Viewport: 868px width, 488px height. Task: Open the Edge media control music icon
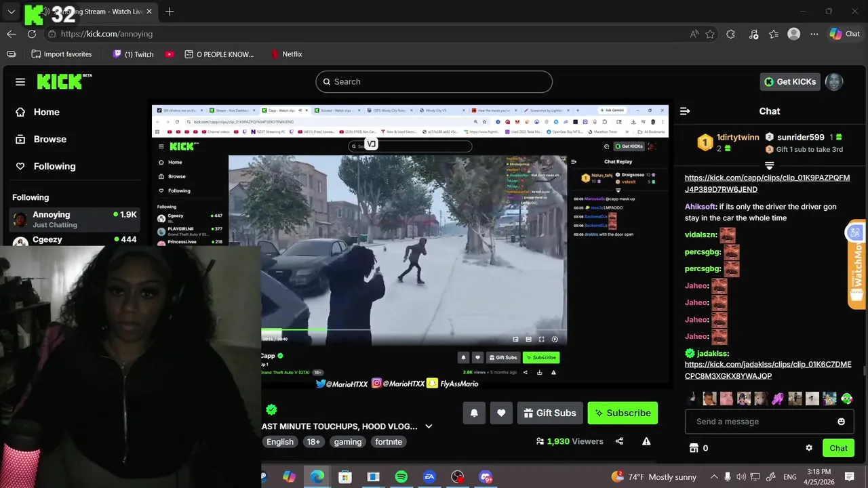coord(753,34)
